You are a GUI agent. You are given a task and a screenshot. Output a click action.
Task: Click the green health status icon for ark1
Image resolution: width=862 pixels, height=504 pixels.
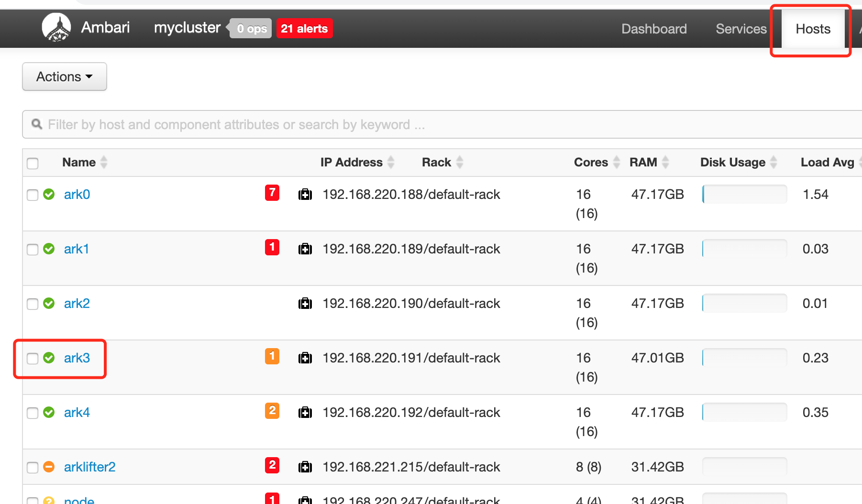click(x=49, y=249)
